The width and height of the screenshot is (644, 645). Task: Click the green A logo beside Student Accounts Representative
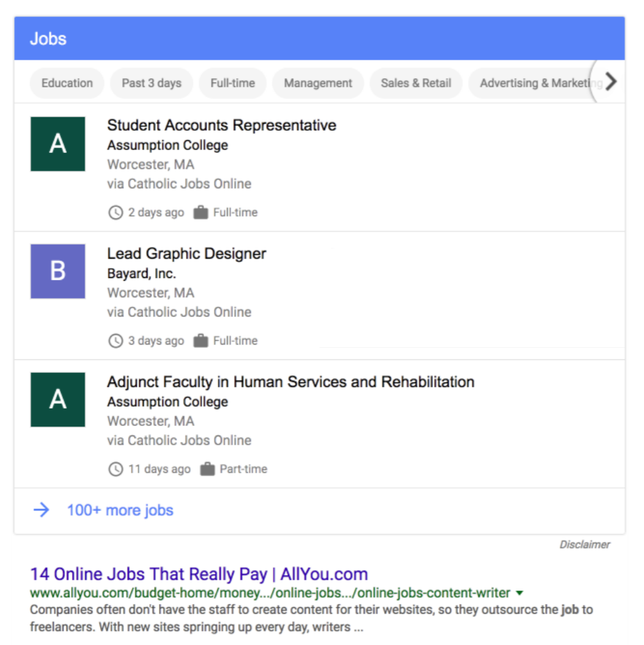(x=58, y=144)
